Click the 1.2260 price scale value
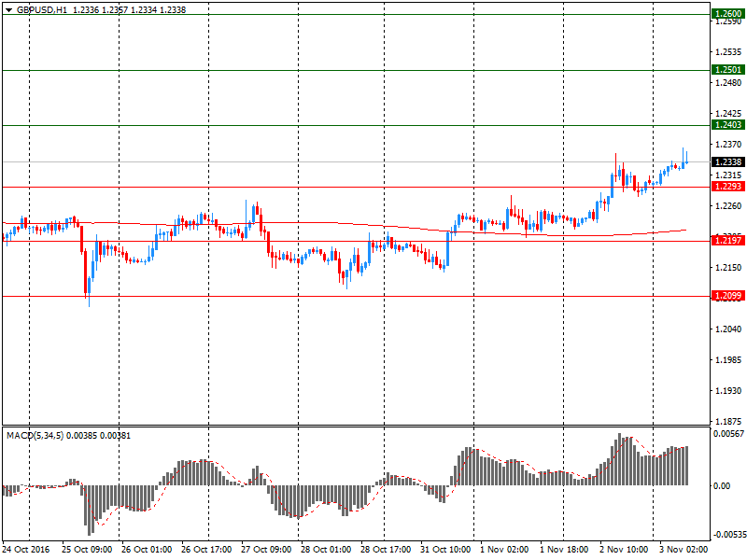Image resolution: width=747 pixels, height=560 pixels. [728, 205]
